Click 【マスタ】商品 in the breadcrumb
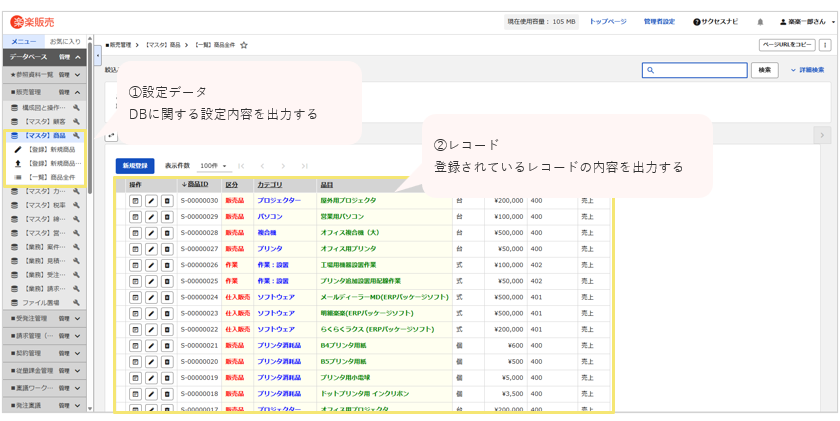This screenshot has width=840, height=421. 163,46
